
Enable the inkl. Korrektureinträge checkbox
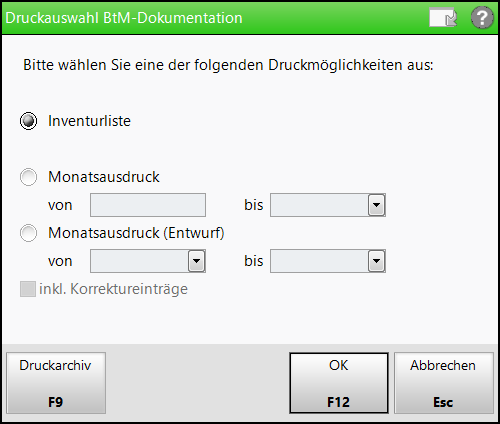28,289
